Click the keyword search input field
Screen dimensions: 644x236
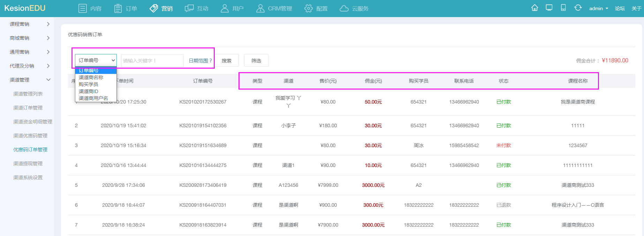coord(152,61)
